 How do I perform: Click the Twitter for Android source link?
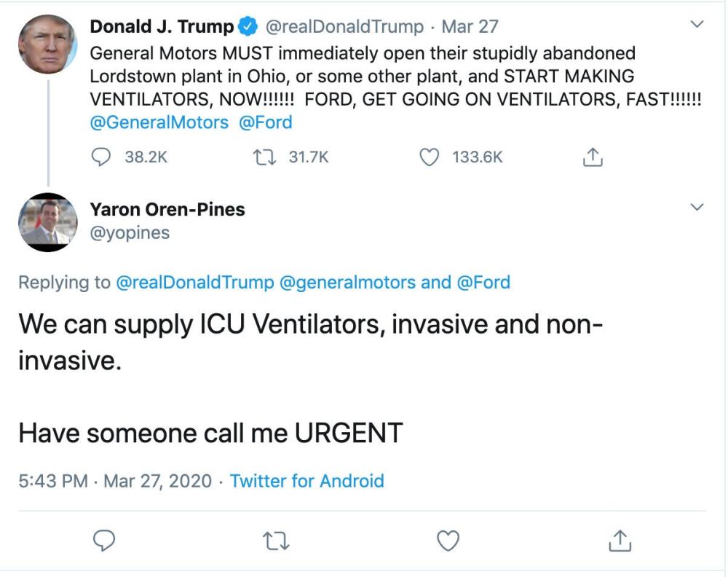point(306,481)
